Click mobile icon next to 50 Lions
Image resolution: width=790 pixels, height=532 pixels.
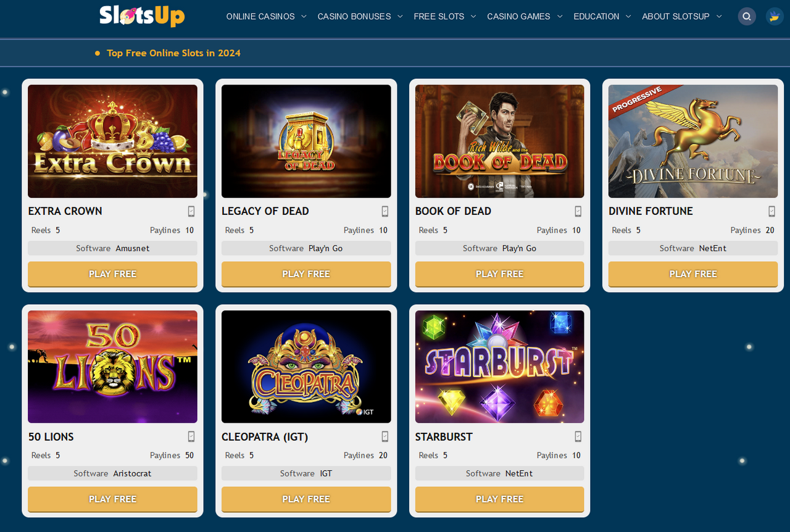[x=191, y=436]
